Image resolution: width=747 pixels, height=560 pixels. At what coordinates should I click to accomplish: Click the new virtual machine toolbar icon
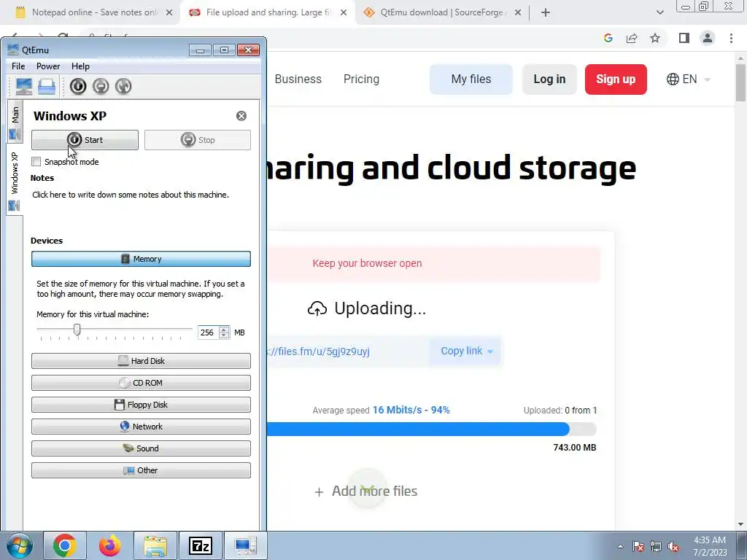[x=24, y=86]
